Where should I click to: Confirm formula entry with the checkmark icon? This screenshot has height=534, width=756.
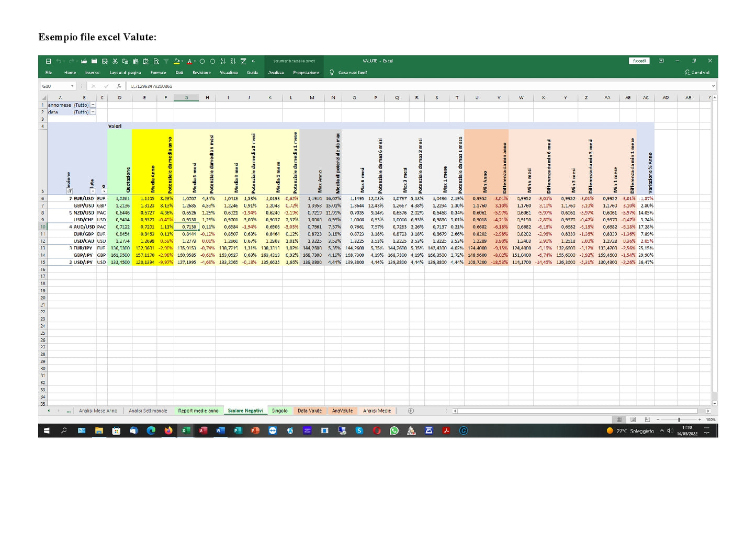click(x=106, y=86)
